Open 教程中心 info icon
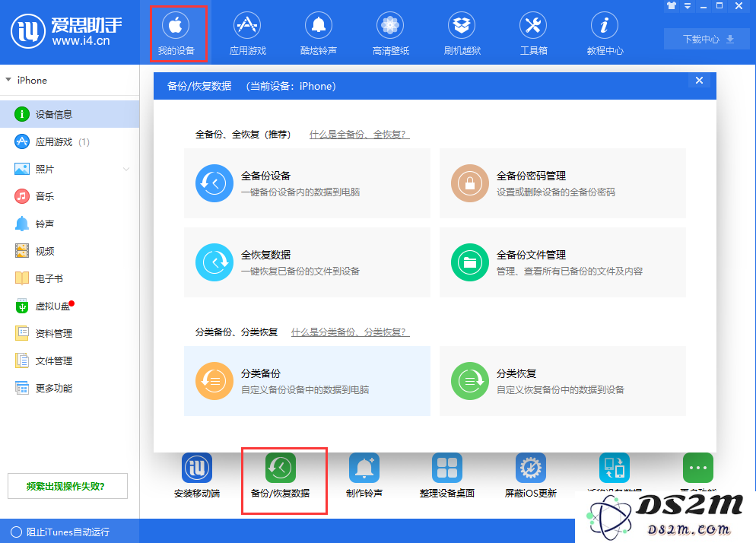Screen dimensions: 756x543 (604, 25)
